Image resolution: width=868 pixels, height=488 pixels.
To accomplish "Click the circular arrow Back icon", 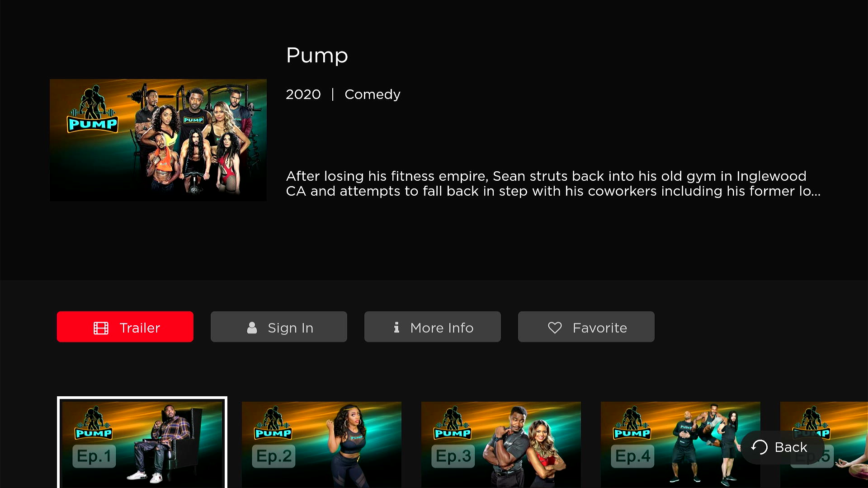I will pos(759,447).
